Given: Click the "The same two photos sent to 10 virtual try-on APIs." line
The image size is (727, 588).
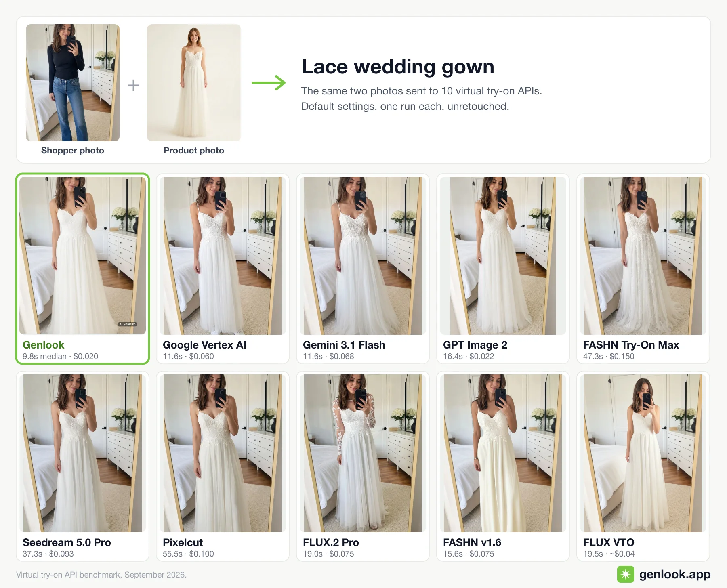Looking at the screenshot, I should click(x=422, y=91).
